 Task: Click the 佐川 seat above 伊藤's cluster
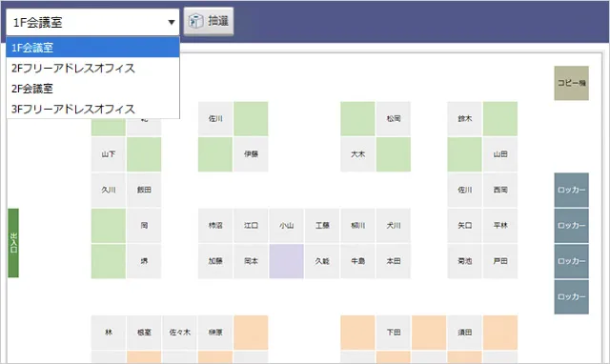[215, 118]
